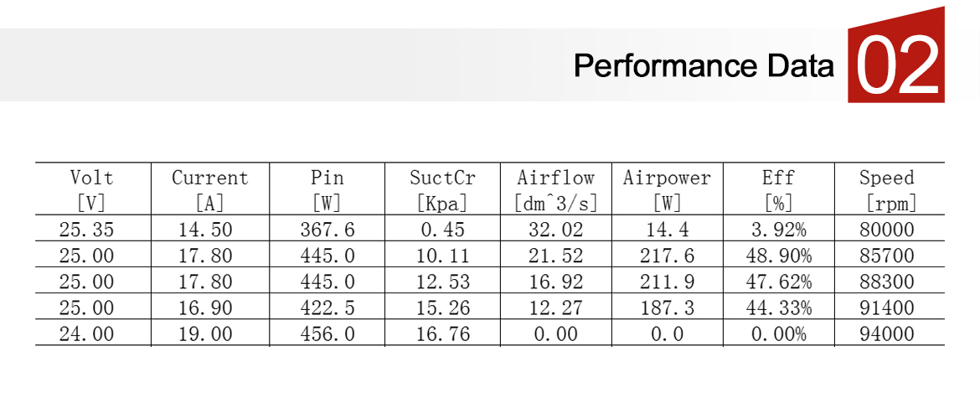980x393 pixels.
Task: Click the Volt [V] column header
Action: 92,189
